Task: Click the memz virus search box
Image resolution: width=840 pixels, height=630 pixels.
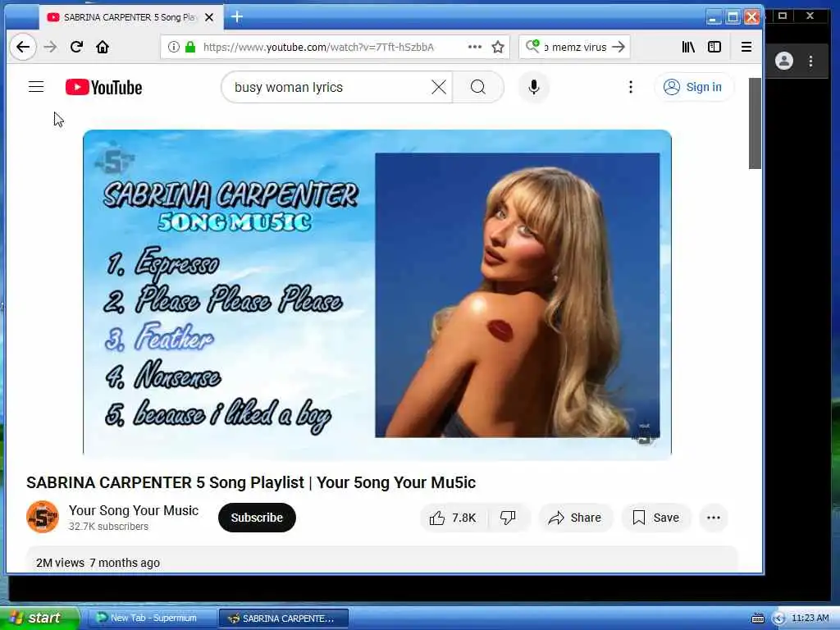Action: click(576, 47)
